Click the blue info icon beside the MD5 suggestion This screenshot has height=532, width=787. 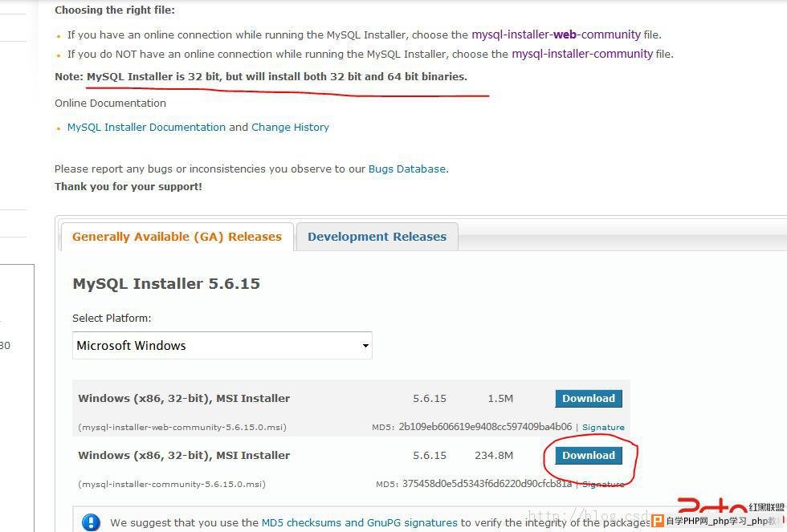tap(91, 522)
